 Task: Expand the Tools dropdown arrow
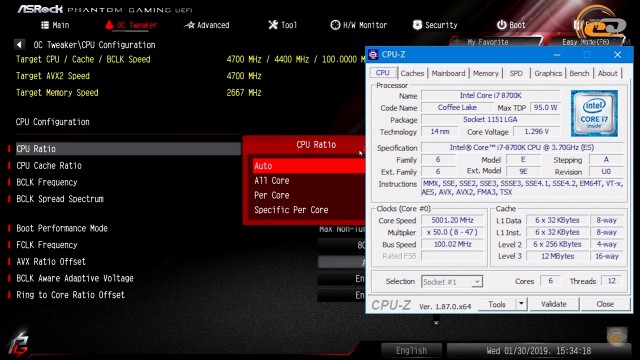521,304
